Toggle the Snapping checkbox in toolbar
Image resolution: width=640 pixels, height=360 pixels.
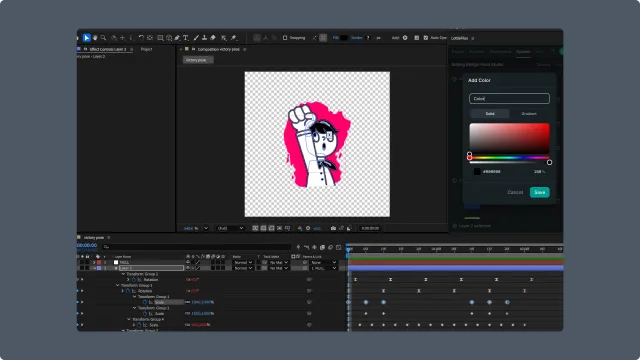[285, 38]
